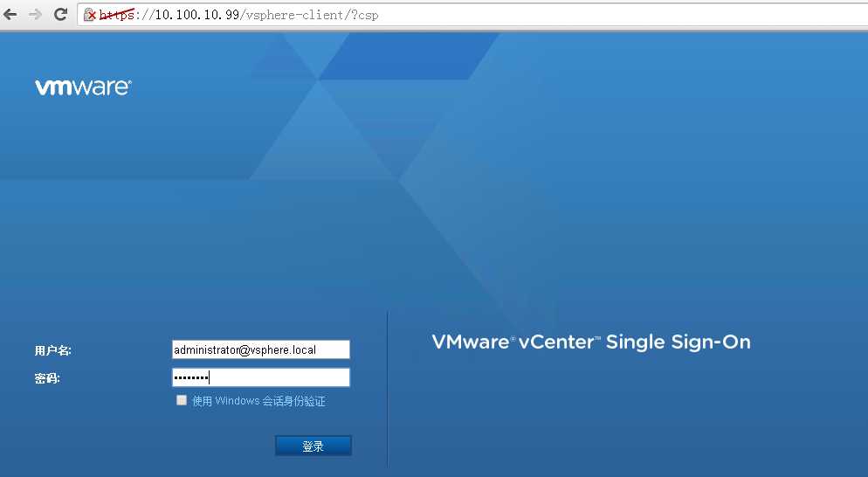Click the browser forward arrow
The width and height of the screenshot is (868, 477).
pyautogui.click(x=36, y=14)
